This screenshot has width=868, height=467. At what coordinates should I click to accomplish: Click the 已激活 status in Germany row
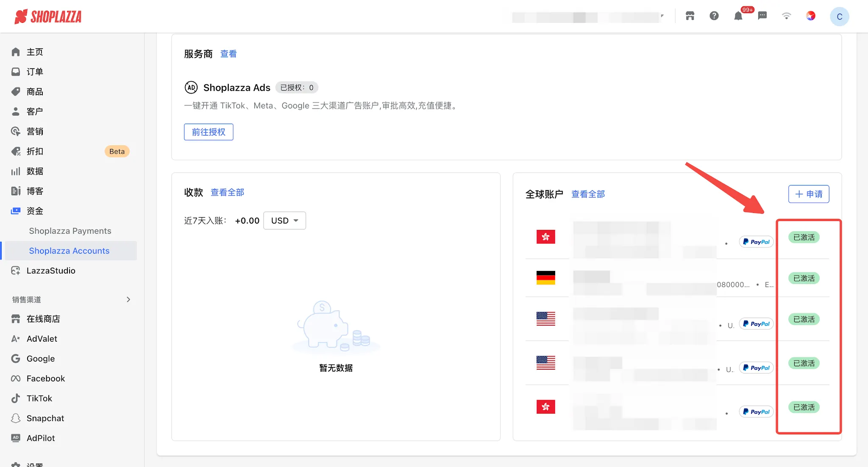tap(804, 278)
